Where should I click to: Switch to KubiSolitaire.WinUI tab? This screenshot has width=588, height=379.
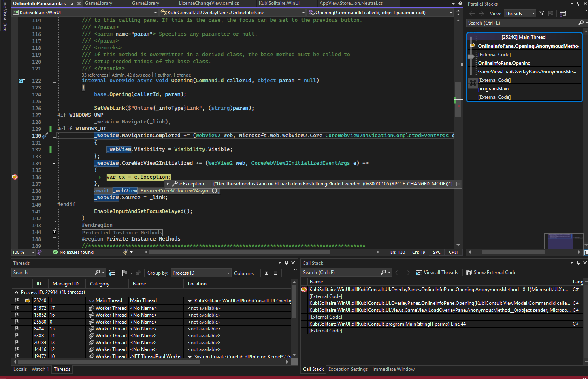pos(279,3)
